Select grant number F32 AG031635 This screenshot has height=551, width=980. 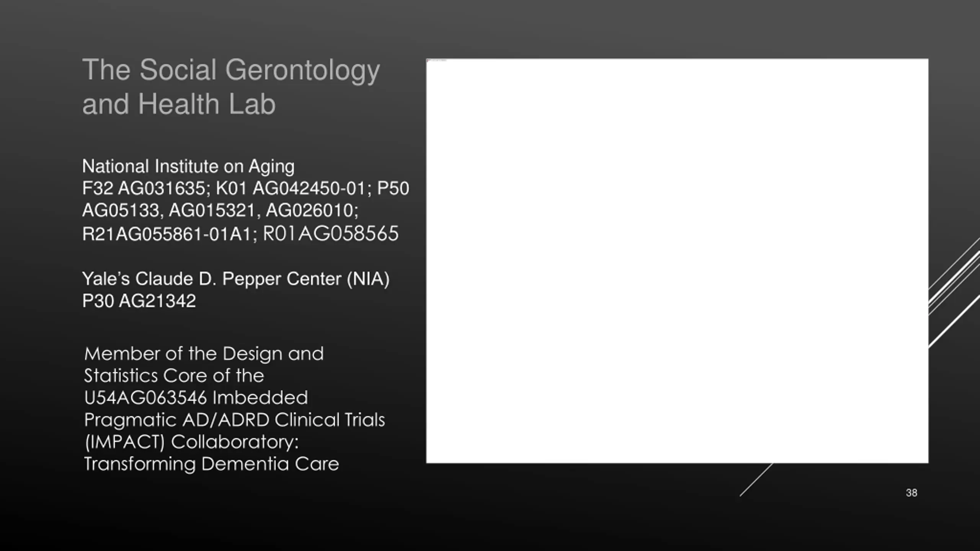144,188
